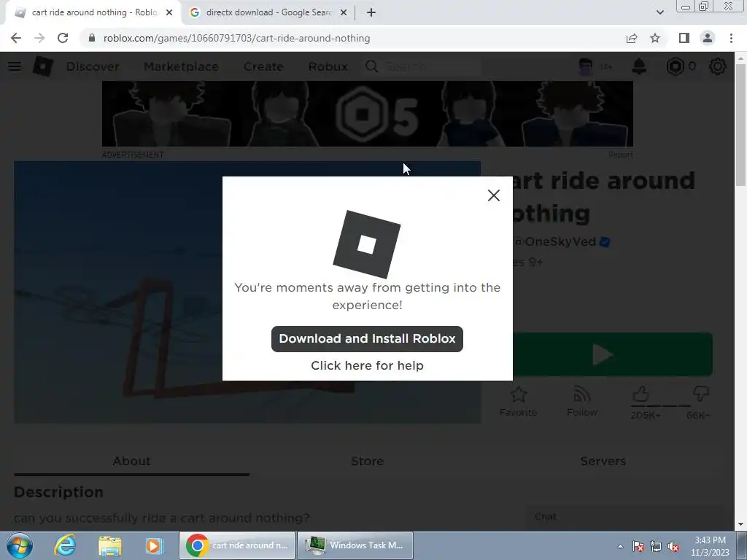Open Roblox hamburger navigation menu
The height and width of the screenshot is (560, 747).
[x=15, y=66]
